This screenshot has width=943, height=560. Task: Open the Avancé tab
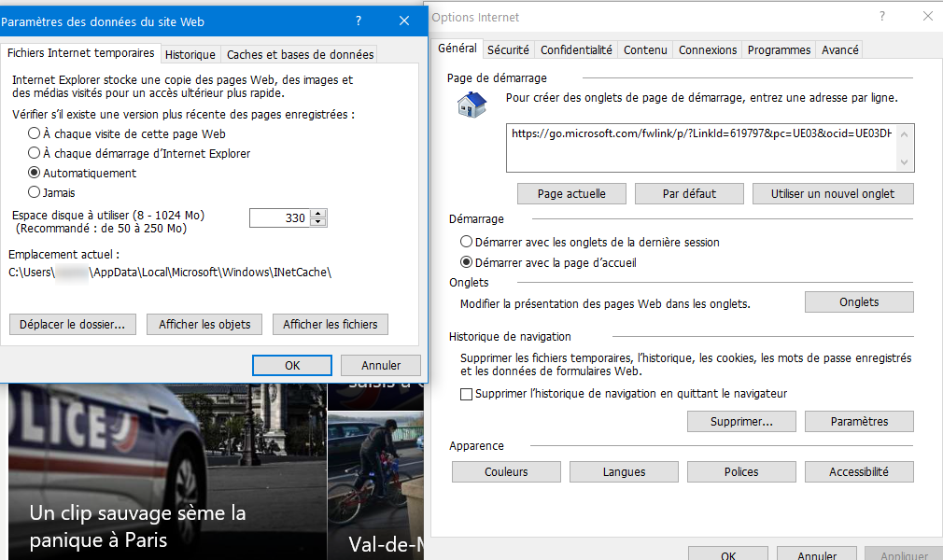click(840, 49)
